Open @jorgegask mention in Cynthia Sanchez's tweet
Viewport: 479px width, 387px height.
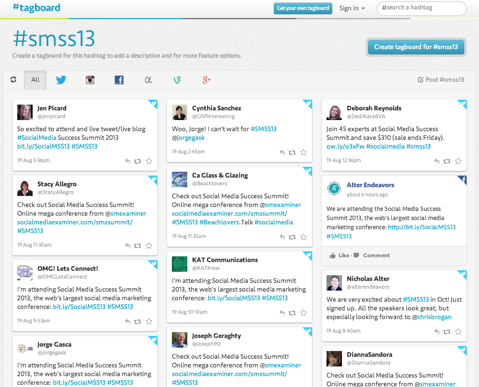[188, 138]
